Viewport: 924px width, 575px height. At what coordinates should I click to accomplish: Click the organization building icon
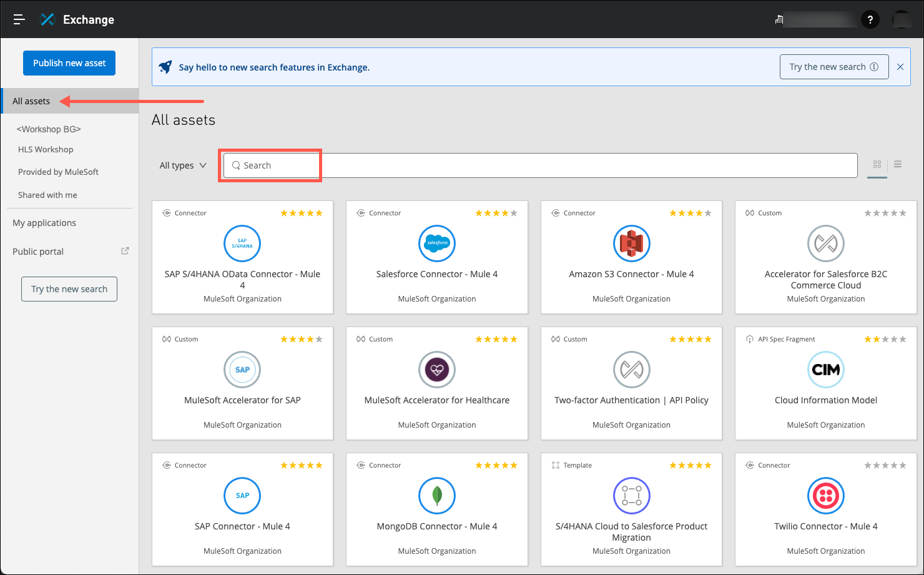pyautogui.click(x=779, y=19)
